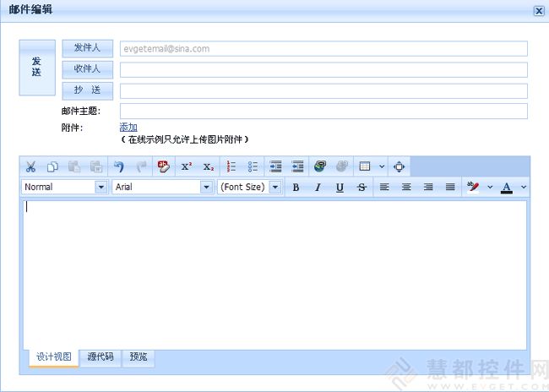Apply superscript formatting
This screenshot has width=549, height=392.
coord(187,166)
